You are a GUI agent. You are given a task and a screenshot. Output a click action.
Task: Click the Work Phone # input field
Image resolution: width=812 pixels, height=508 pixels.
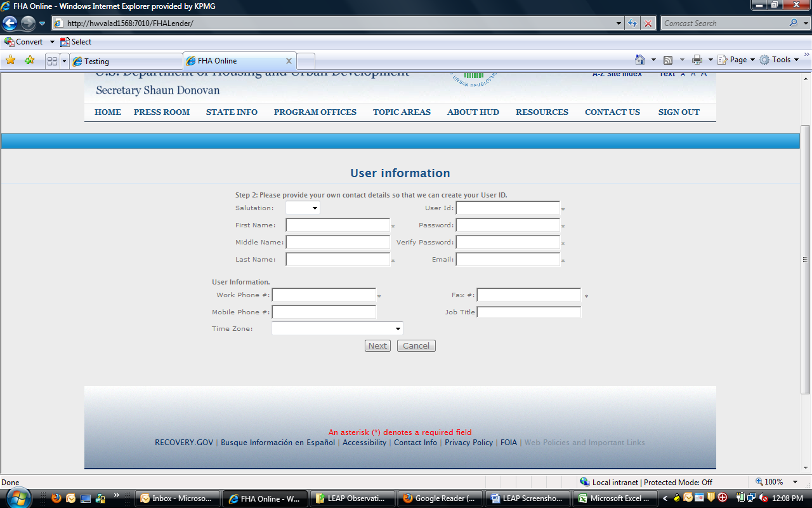tap(324, 295)
